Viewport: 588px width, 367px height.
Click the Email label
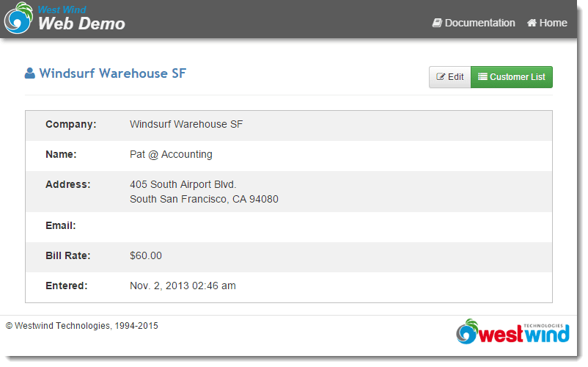[61, 225]
